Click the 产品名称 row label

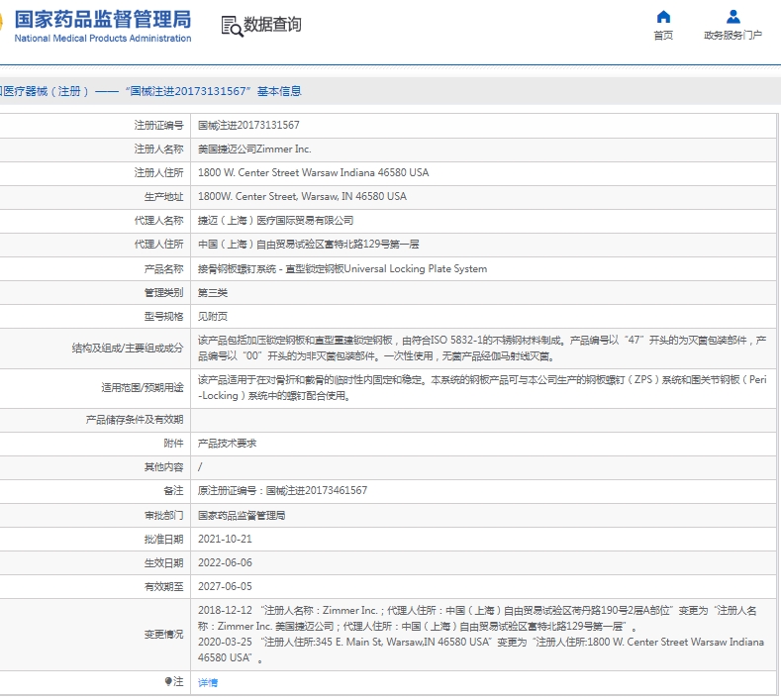(164, 269)
